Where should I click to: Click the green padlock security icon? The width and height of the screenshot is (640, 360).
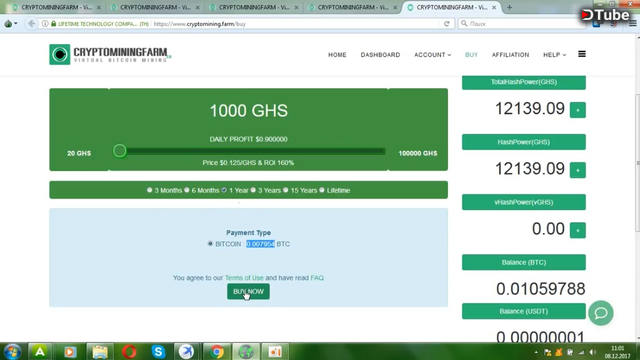click(53, 24)
